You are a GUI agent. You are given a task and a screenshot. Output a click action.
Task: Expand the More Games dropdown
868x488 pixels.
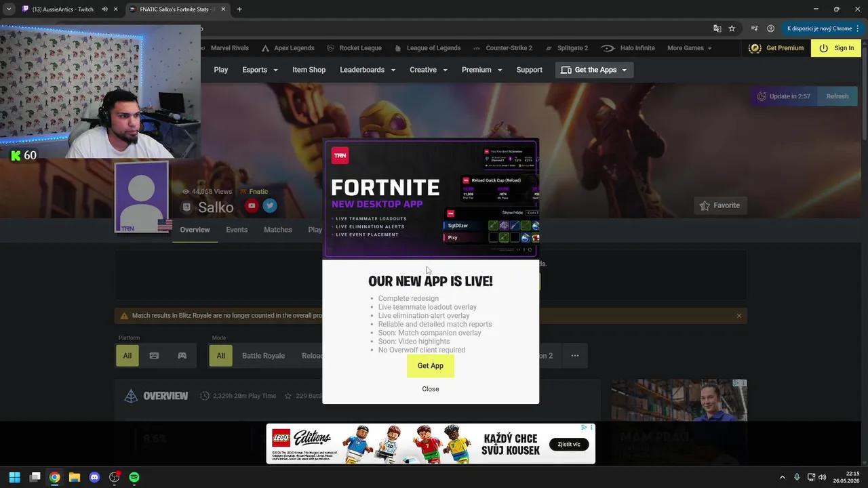pyautogui.click(x=689, y=48)
